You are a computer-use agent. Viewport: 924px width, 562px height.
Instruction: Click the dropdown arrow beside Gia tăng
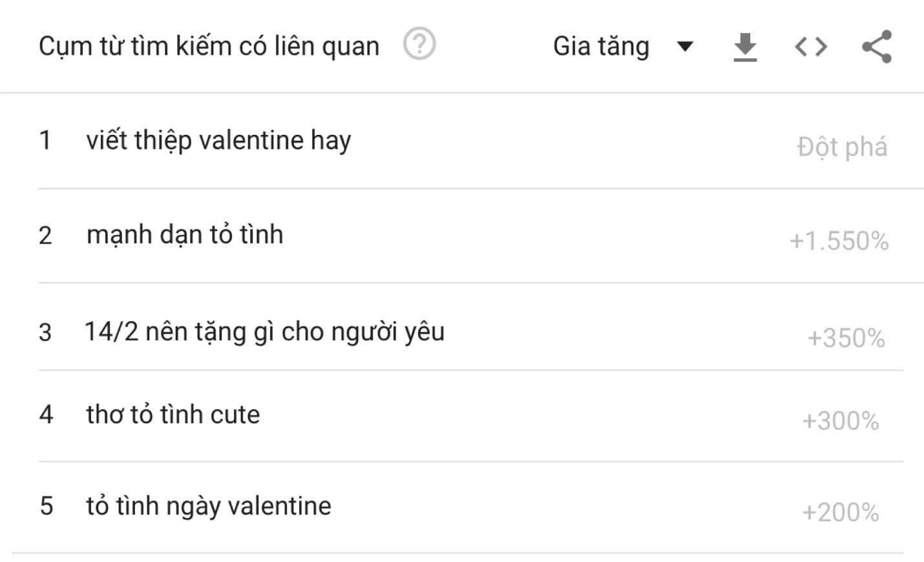(x=685, y=47)
